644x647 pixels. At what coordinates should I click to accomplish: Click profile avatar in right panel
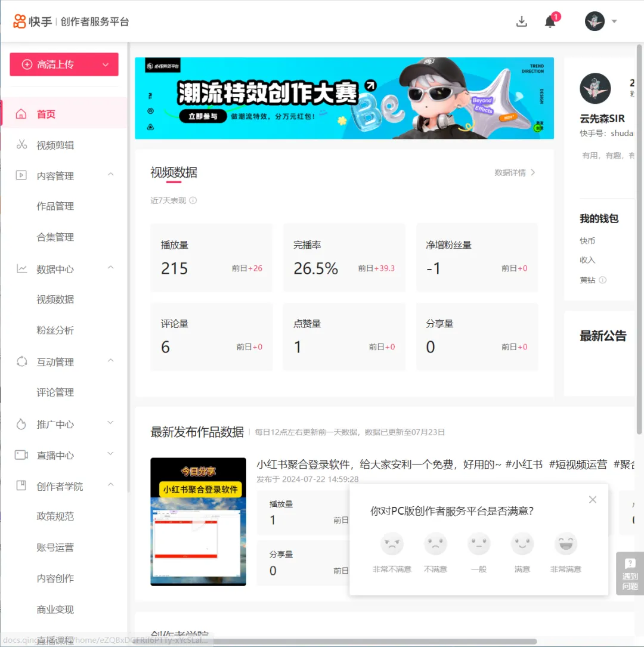pyautogui.click(x=595, y=88)
